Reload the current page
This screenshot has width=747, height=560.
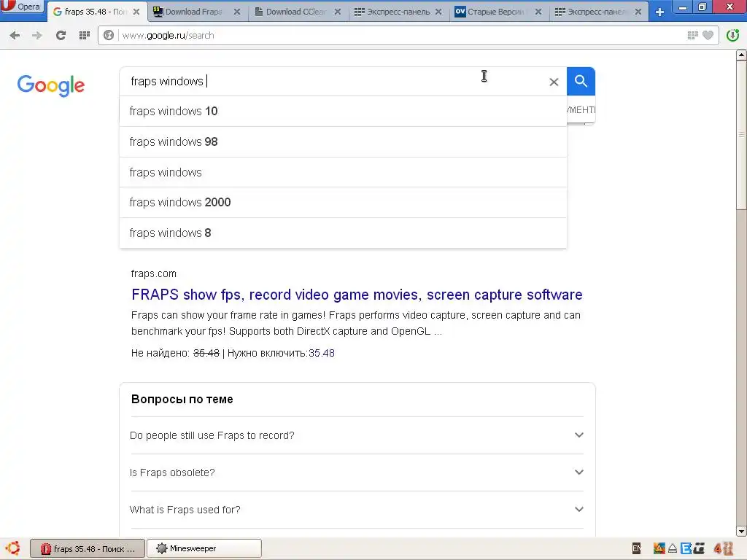[61, 35]
